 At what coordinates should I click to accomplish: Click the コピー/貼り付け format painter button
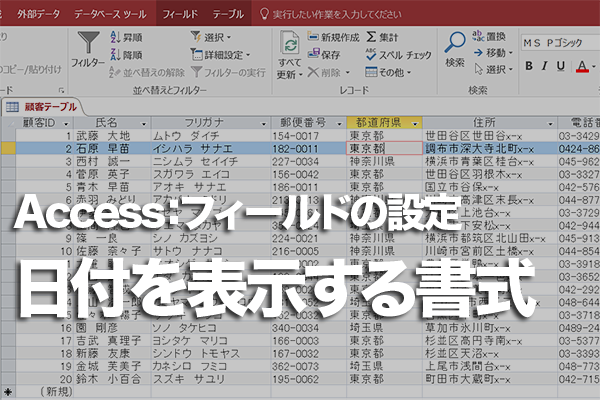[31, 70]
